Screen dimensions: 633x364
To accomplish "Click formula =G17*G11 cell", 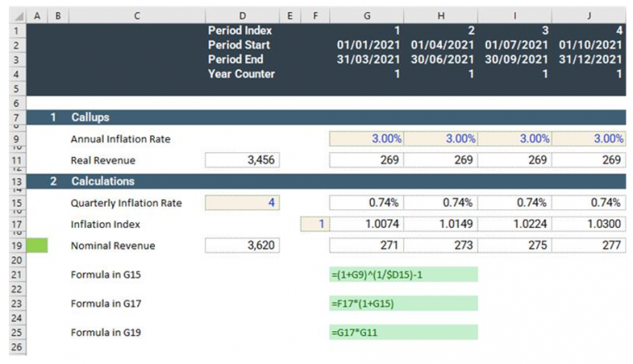I will point(403,333).
